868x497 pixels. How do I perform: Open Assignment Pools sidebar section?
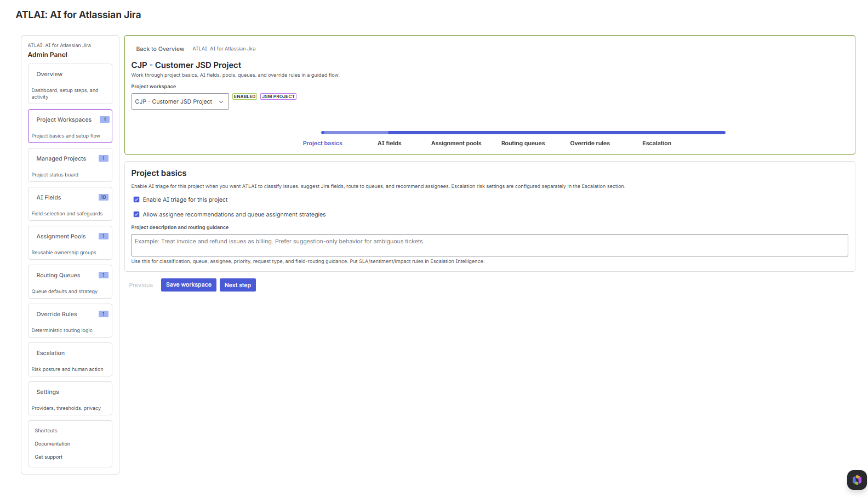70,243
